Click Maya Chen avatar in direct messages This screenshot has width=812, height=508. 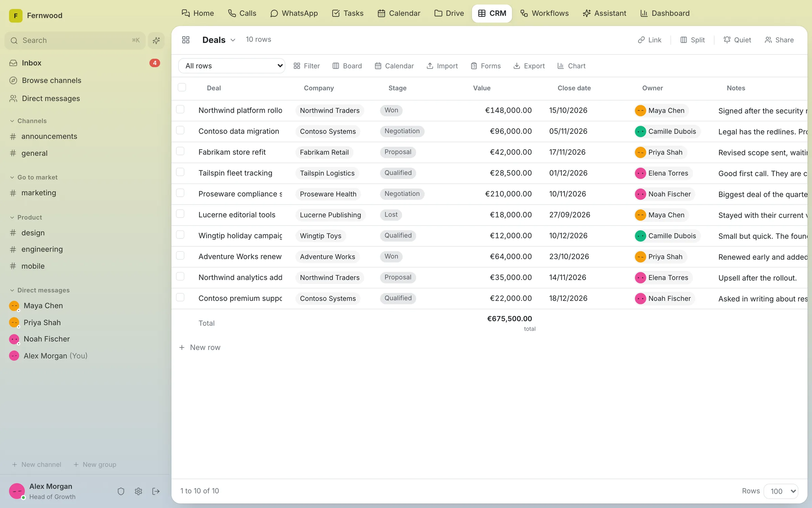click(x=14, y=306)
